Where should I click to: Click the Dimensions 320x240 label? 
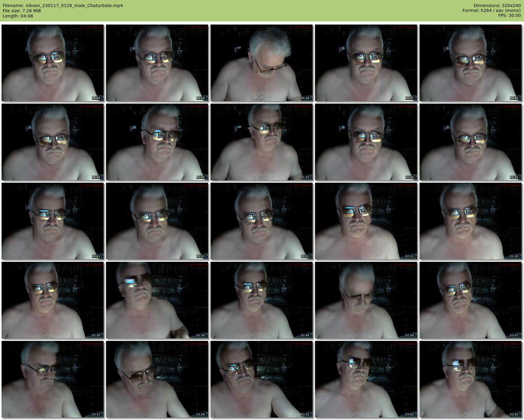pyautogui.click(x=497, y=6)
